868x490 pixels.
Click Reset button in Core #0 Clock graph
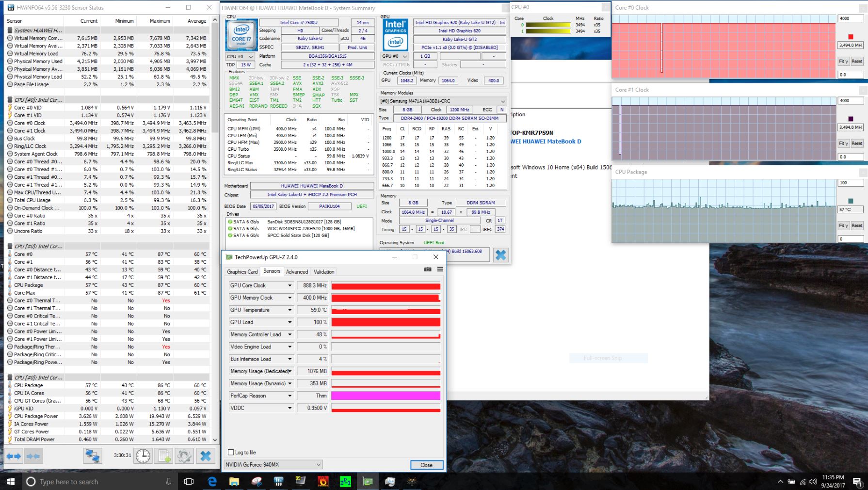click(x=857, y=62)
